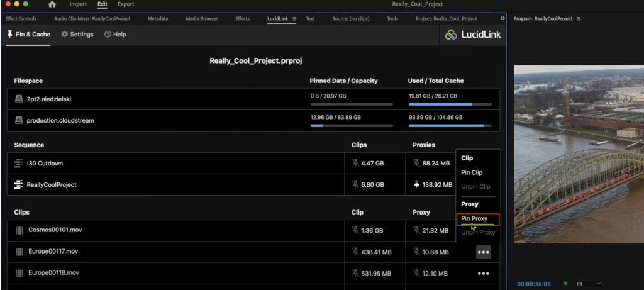
Task: Click the :30 Cutdown sequence name
Action: (x=45, y=163)
